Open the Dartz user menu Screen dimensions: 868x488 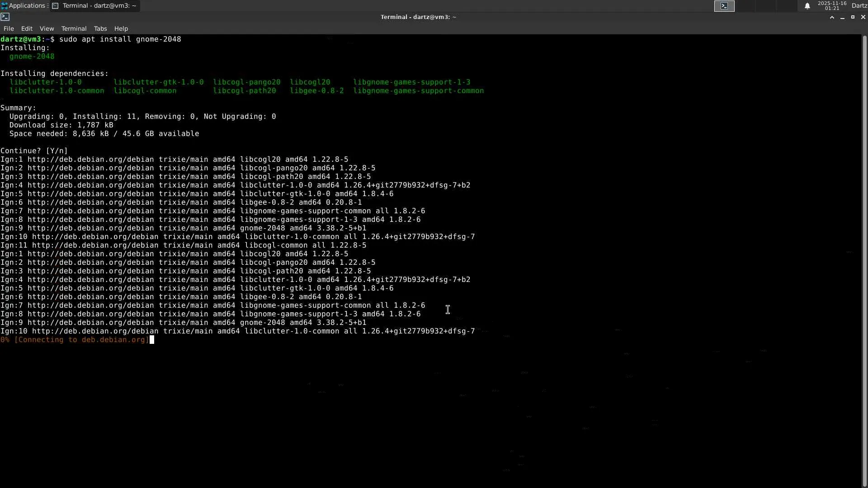[x=859, y=5]
